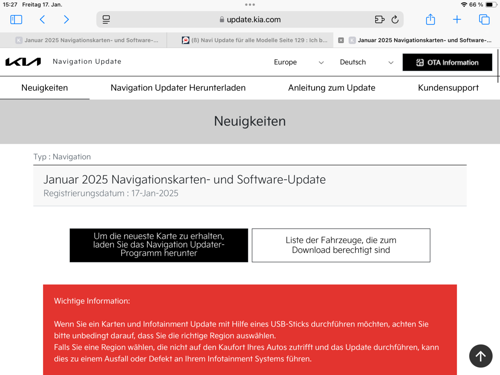500x375 pixels.
Task: Toggle the Safari sidebar icon
Action: 16,20
